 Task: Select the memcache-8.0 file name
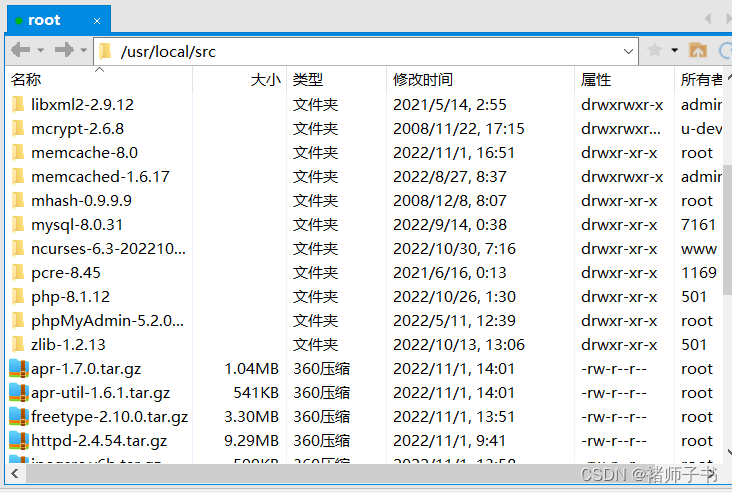tap(84, 153)
